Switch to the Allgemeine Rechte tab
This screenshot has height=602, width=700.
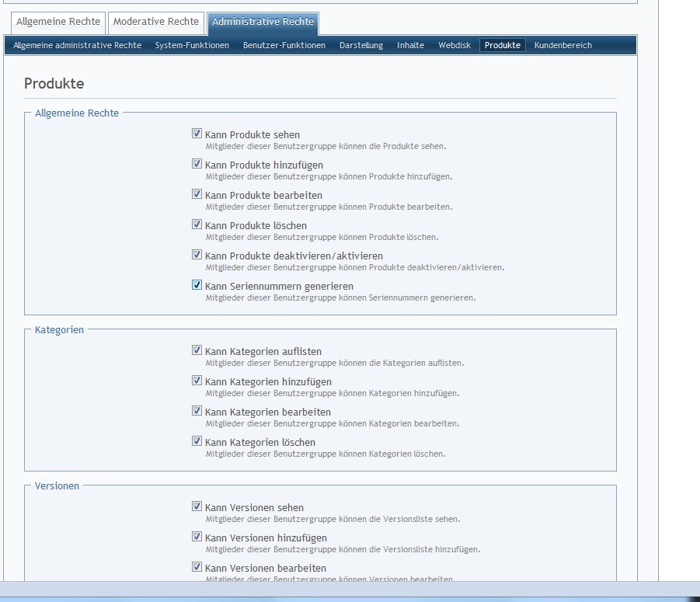pyautogui.click(x=58, y=22)
